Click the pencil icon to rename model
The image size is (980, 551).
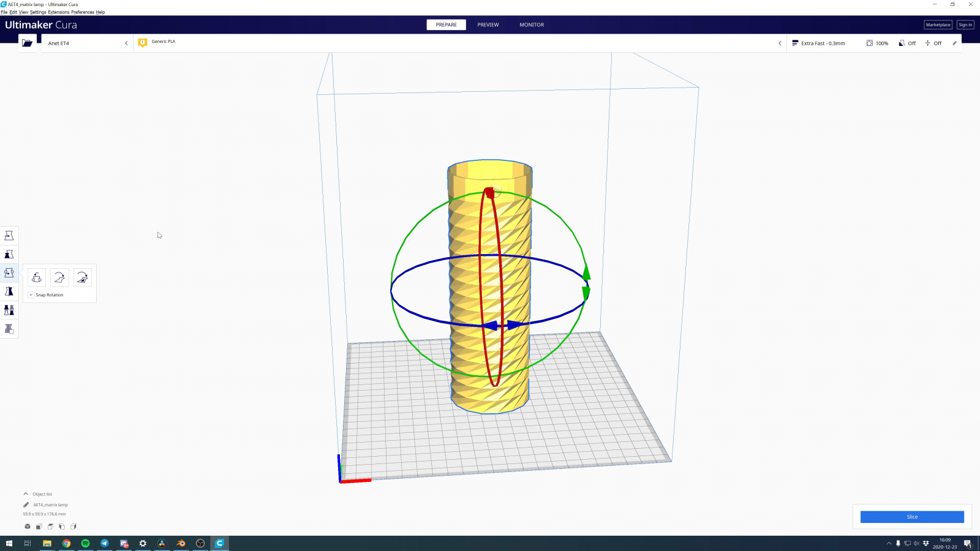26,505
